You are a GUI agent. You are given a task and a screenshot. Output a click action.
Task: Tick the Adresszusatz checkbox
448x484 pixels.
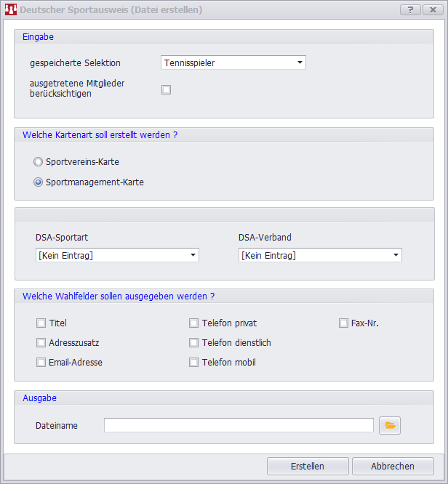tap(41, 343)
